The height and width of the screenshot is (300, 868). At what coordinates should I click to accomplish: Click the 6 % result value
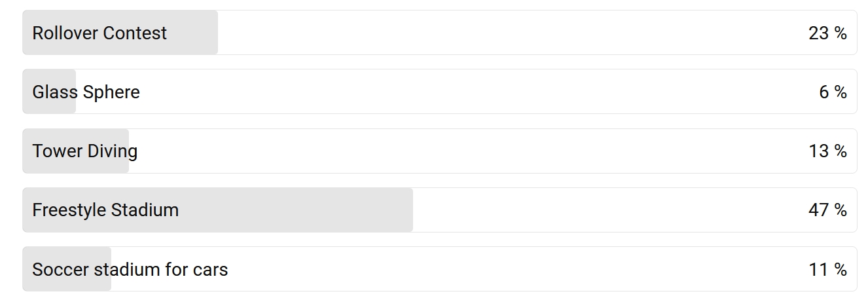833,92
